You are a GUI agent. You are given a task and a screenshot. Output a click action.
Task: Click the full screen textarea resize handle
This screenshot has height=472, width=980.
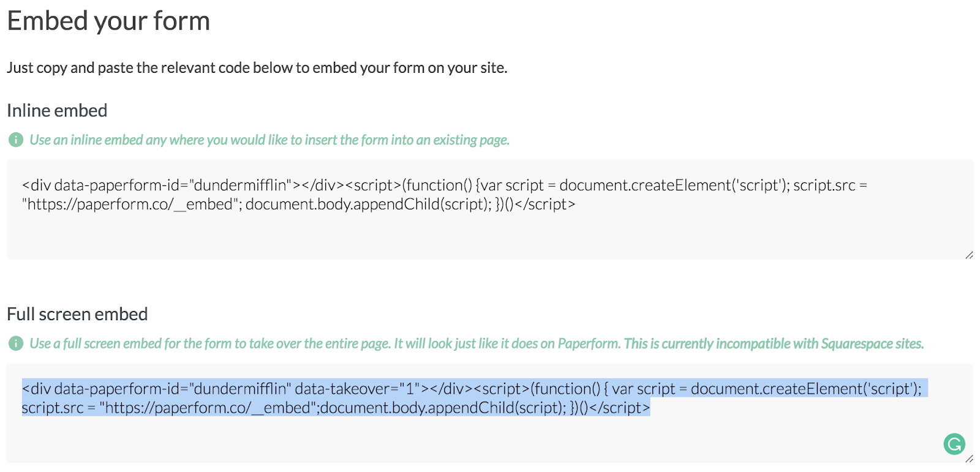(x=969, y=458)
